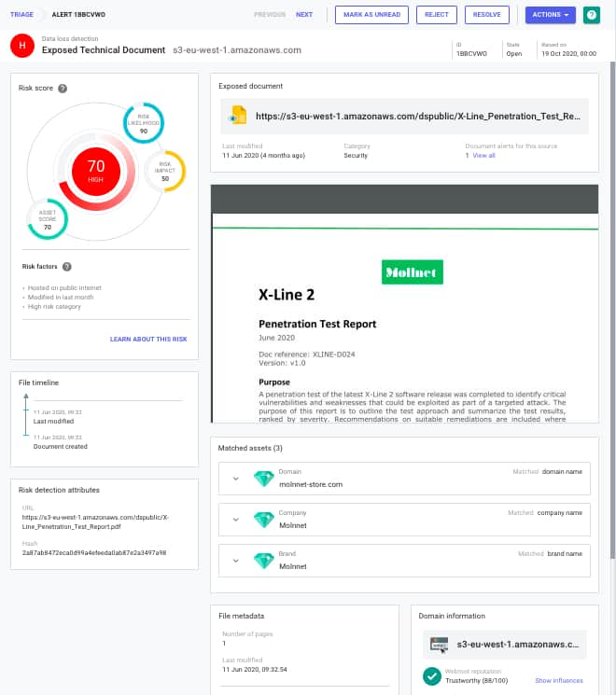Click the domain info s3-eu-west-1.amazonaws.c... name

pyautogui.click(x=518, y=645)
